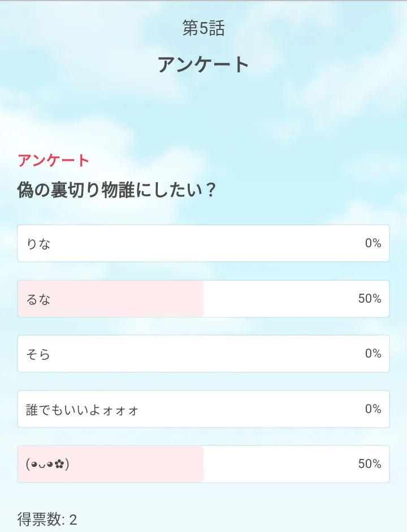This screenshot has height=532, width=407.
Task: Click the white unfilled part of るな bar
Action: click(x=277, y=299)
